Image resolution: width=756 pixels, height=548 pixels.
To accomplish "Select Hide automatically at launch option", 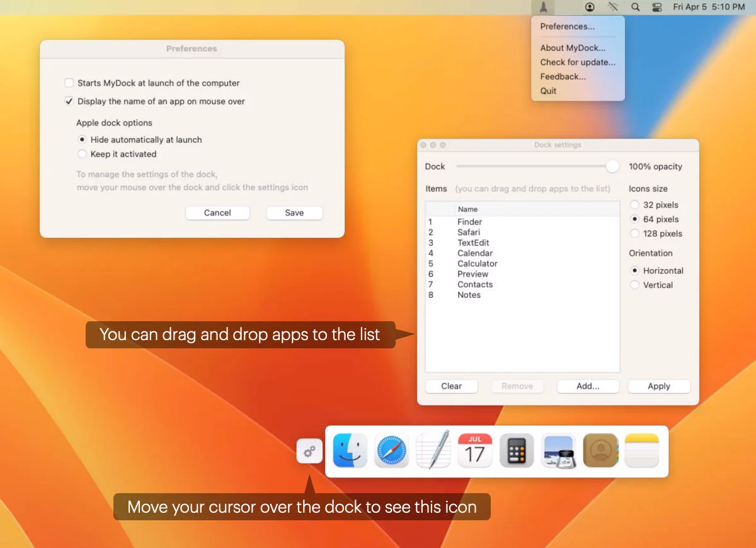I will click(x=82, y=140).
